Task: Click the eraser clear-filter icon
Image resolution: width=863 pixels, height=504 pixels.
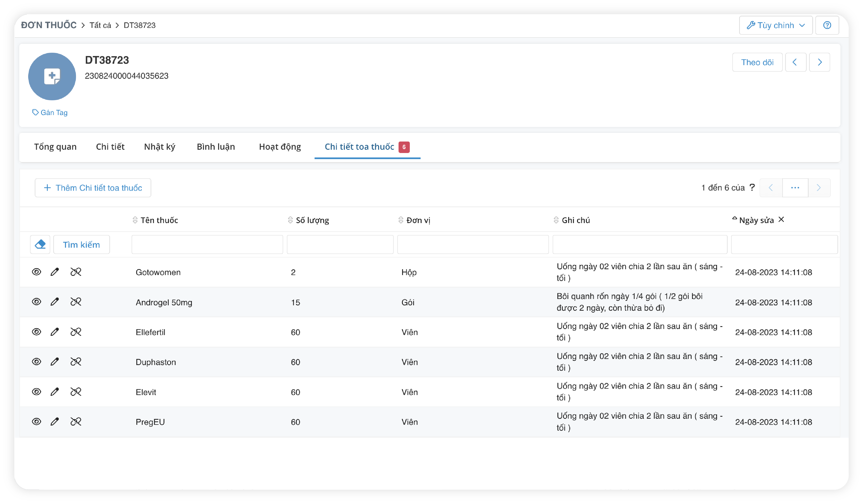Action: [40, 245]
